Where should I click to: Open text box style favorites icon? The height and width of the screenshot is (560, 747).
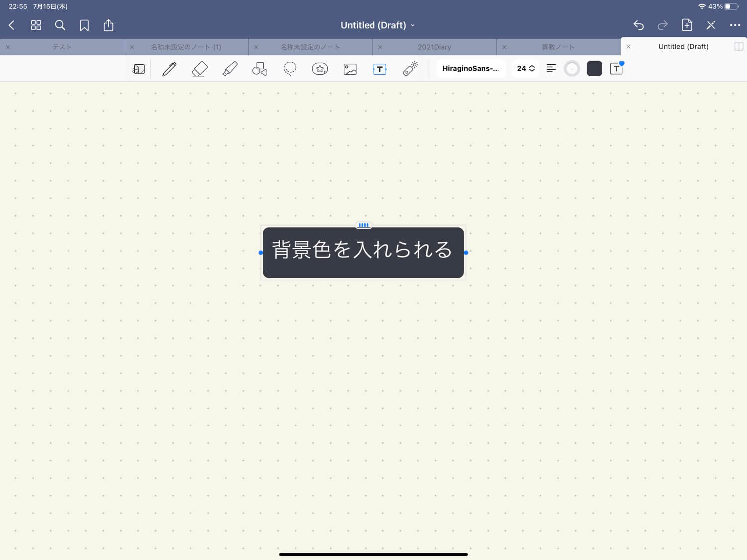point(617,68)
